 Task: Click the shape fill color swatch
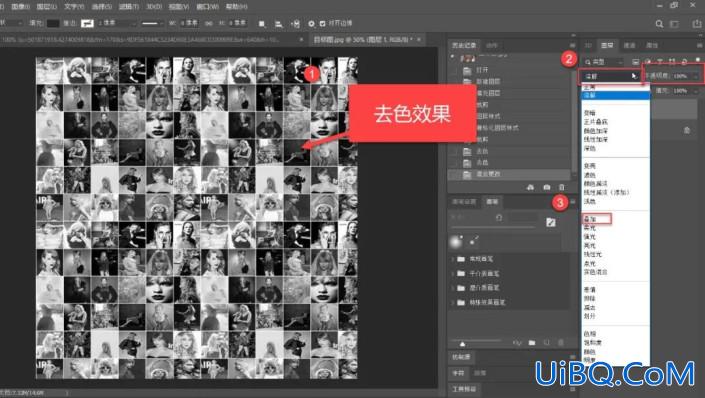[53, 23]
